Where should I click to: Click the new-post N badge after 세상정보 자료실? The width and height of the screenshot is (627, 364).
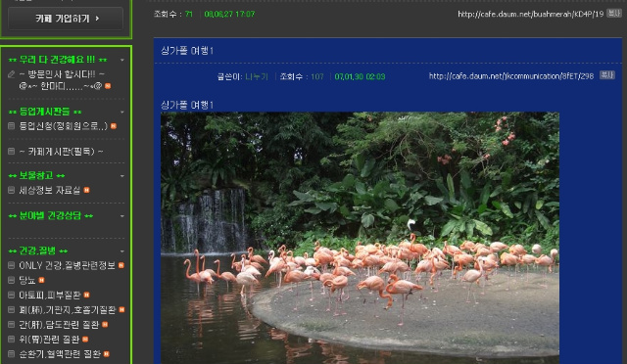87,190
